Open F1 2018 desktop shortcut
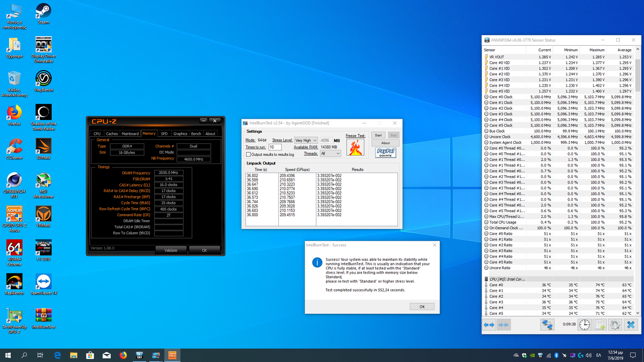The height and width of the screenshot is (362, 644). [x=43, y=250]
